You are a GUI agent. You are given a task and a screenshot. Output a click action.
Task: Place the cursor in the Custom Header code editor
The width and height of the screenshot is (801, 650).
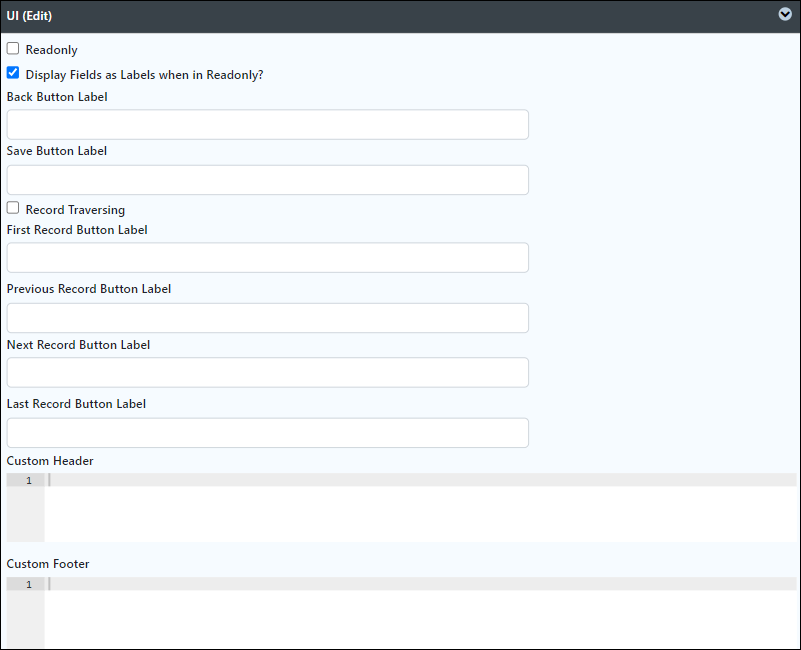point(420,480)
